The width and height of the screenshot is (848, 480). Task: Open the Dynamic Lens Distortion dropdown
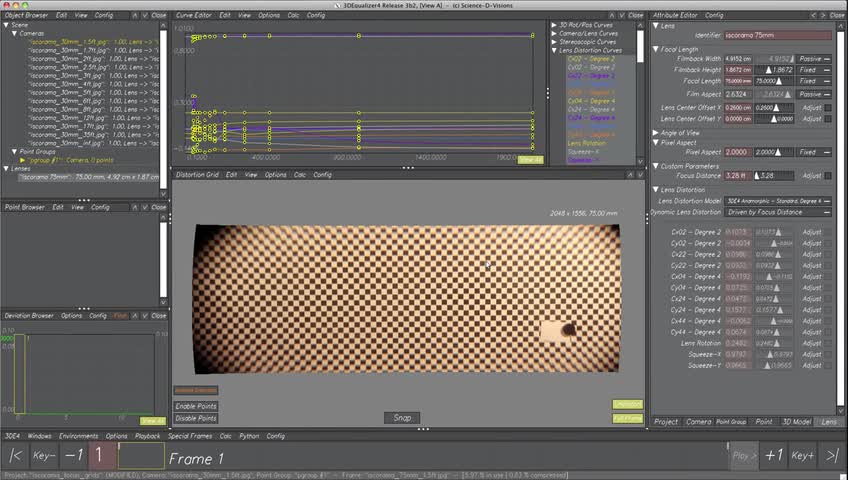(x=778, y=212)
